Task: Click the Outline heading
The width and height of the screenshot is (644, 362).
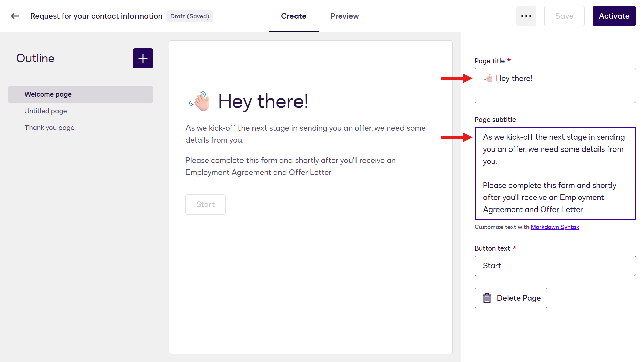Action: 35,58
